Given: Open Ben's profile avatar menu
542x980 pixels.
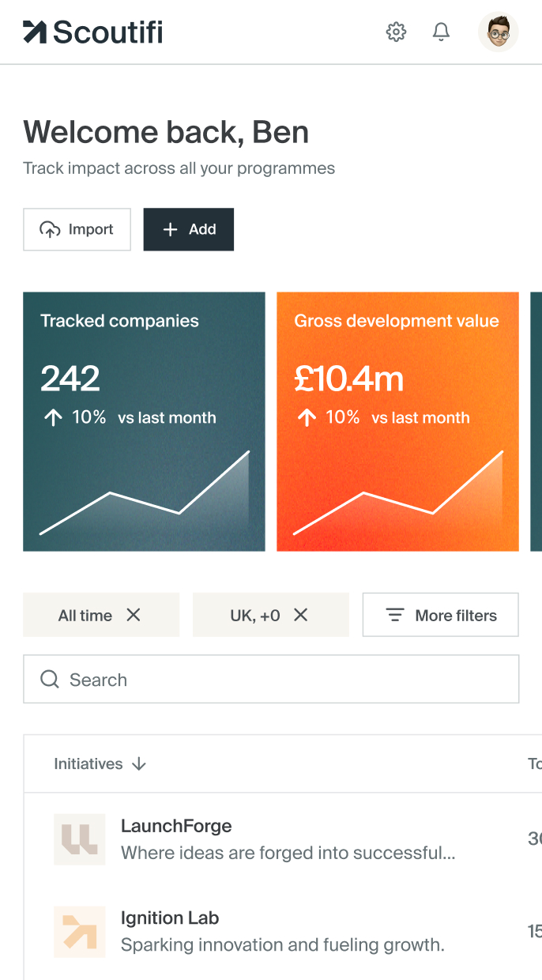Looking at the screenshot, I should coord(498,32).
